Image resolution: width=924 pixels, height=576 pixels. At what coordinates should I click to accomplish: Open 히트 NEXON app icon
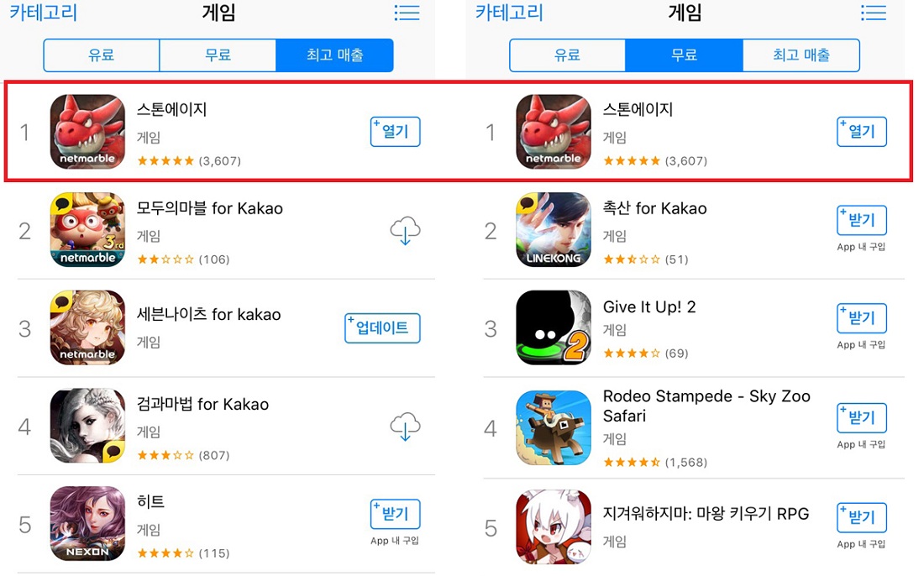point(87,524)
